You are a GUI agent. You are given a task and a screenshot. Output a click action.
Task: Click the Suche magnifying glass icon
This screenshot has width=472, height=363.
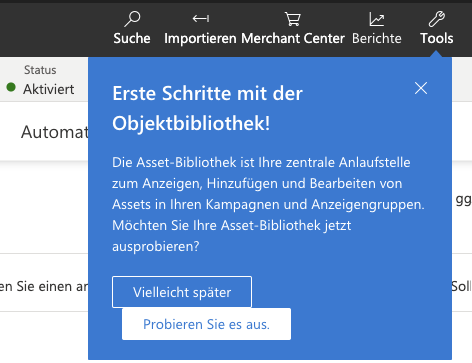pyautogui.click(x=132, y=19)
